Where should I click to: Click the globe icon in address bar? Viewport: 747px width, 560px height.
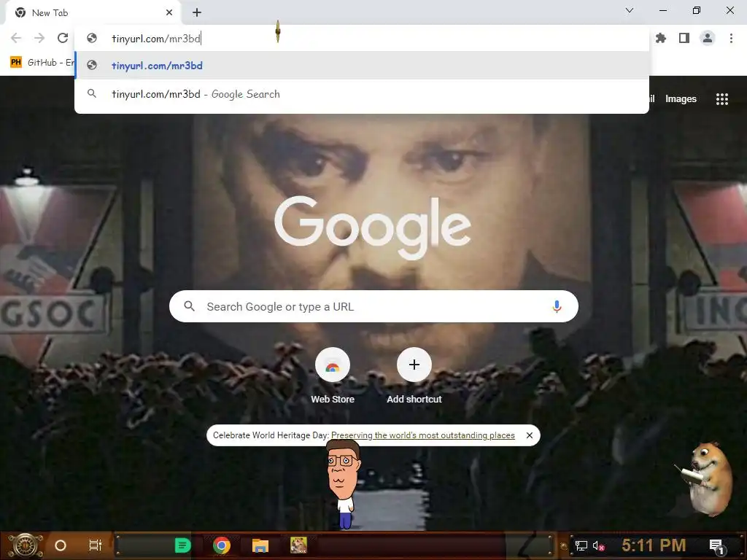[x=92, y=38]
